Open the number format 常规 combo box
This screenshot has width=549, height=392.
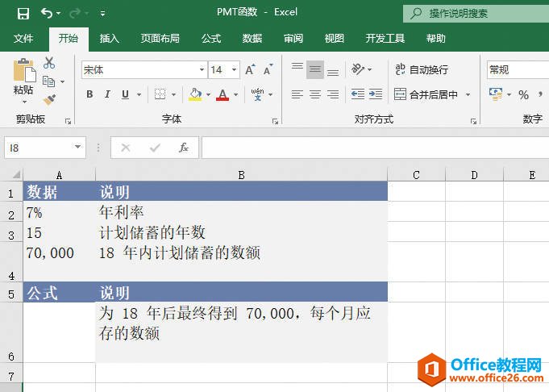(518, 69)
